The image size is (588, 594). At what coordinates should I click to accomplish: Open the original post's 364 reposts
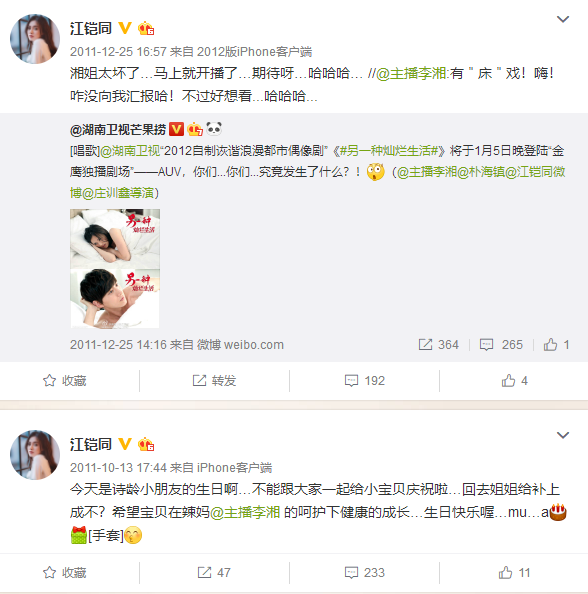point(438,344)
